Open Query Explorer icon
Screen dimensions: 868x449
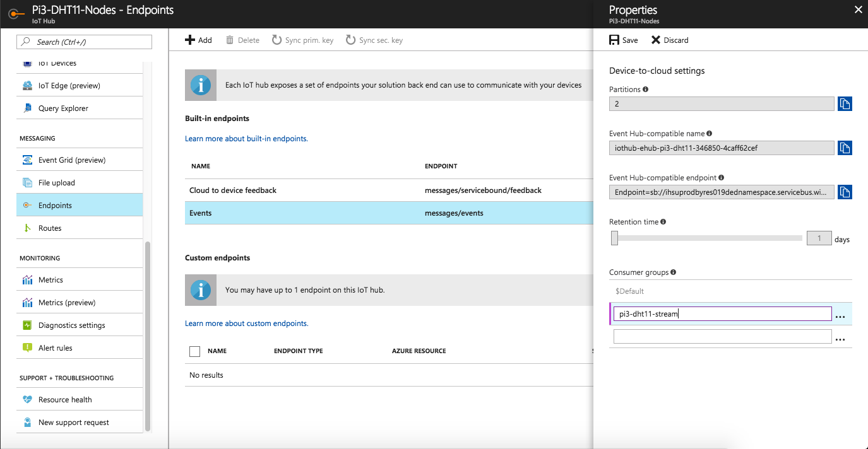(x=27, y=108)
